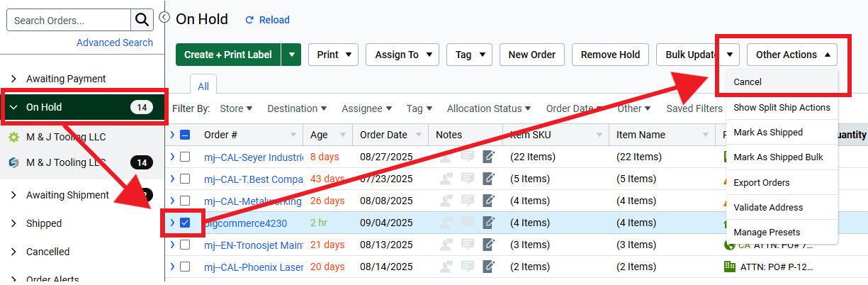Click the search magnifier icon

[x=142, y=20]
